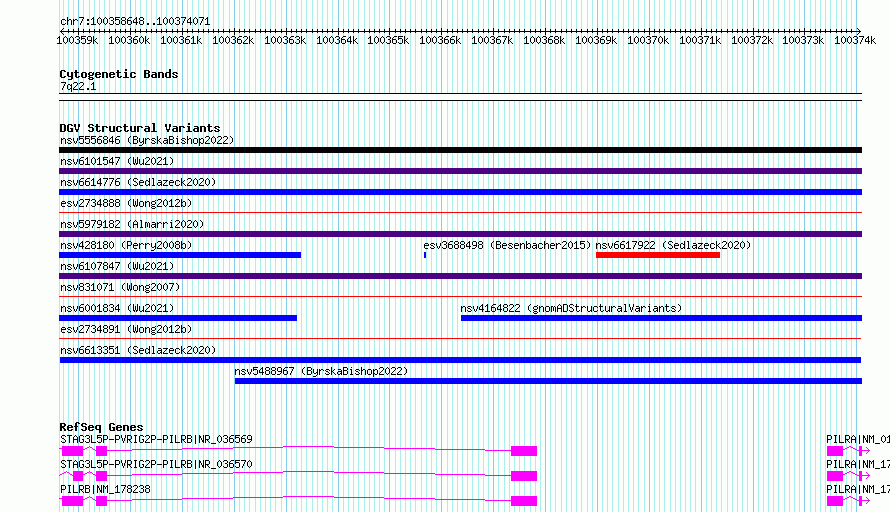The image size is (890, 512).
Task: Select the 7q22.1 band label
Action: [x=78, y=86]
